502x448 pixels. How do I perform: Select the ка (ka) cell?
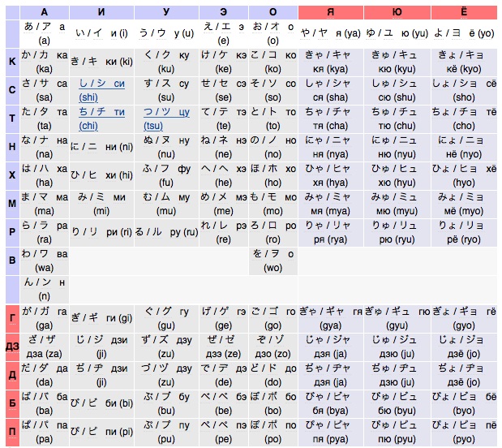tap(45, 62)
